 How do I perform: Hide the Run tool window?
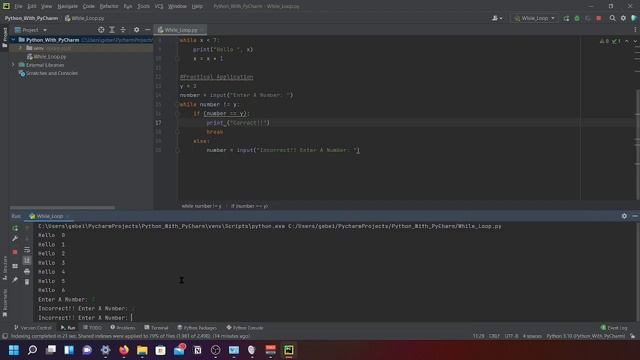point(635,216)
